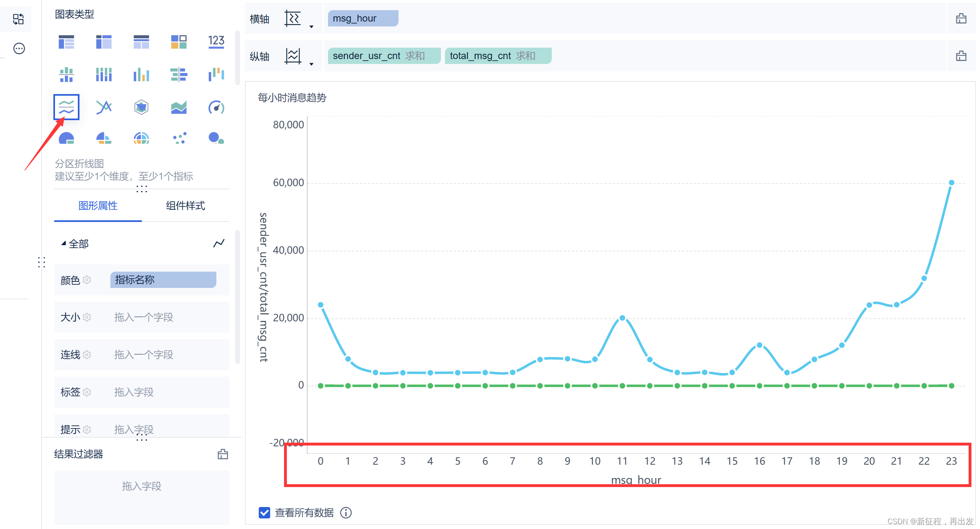Image resolution: width=980 pixels, height=529 pixels.
Task: Select the radar chart type
Action: pyautogui.click(x=141, y=107)
